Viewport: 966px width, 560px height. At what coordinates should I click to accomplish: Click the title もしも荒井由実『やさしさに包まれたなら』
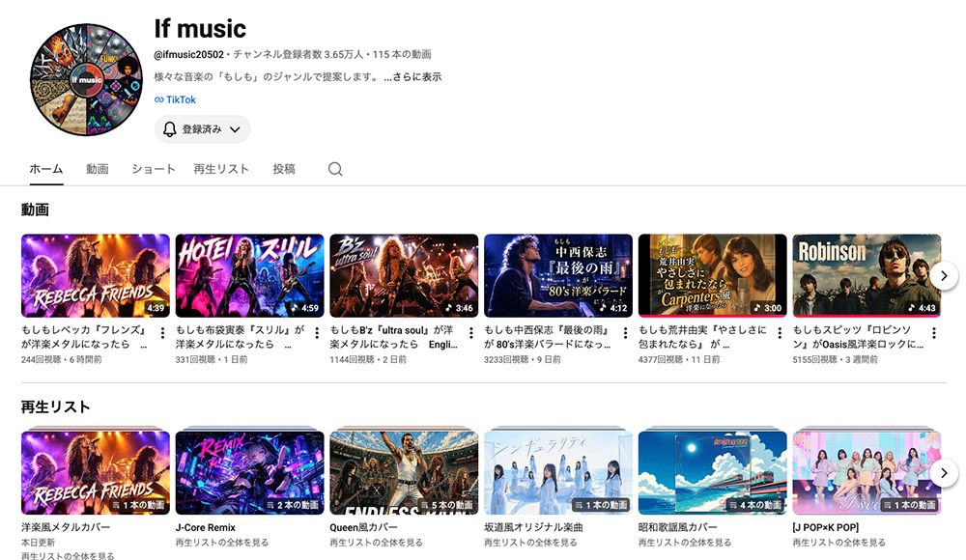click(x=702, y=337)
